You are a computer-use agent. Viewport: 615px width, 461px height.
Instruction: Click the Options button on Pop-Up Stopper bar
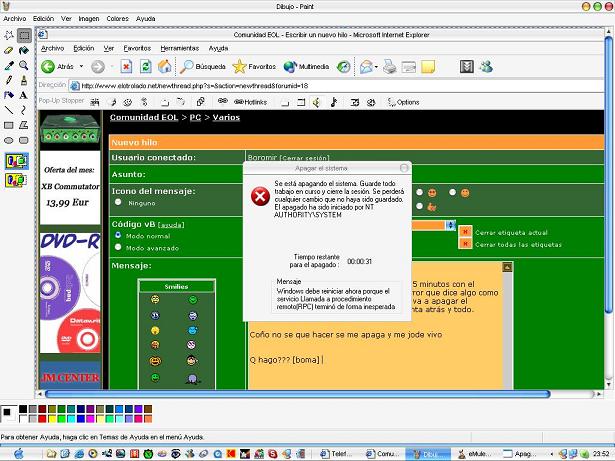(x=404, y=102)
